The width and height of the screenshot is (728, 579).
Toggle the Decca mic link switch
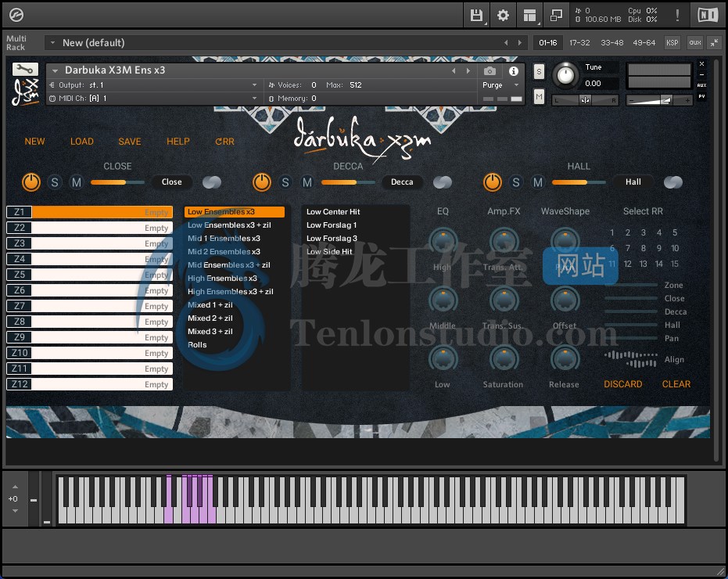[x=443, y=182]
